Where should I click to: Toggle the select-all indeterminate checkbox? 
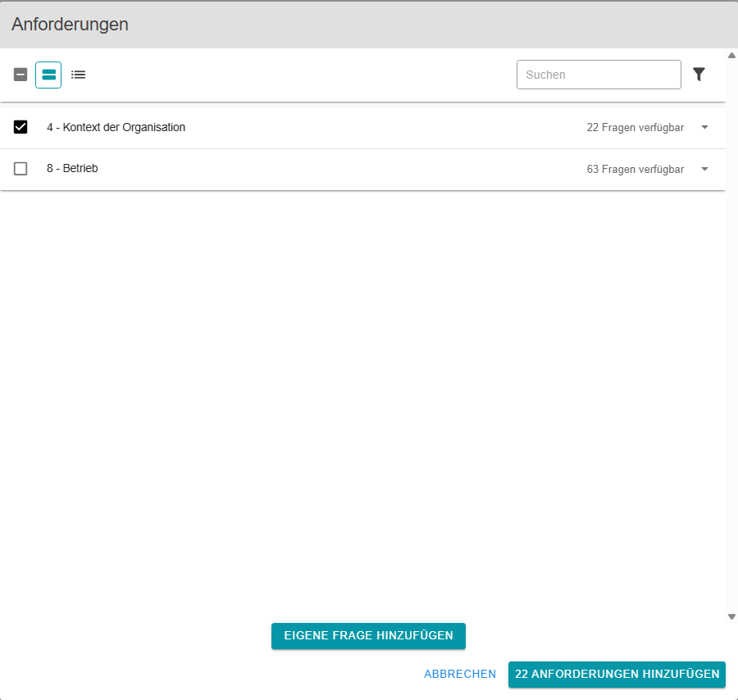[x=20, y=75]
